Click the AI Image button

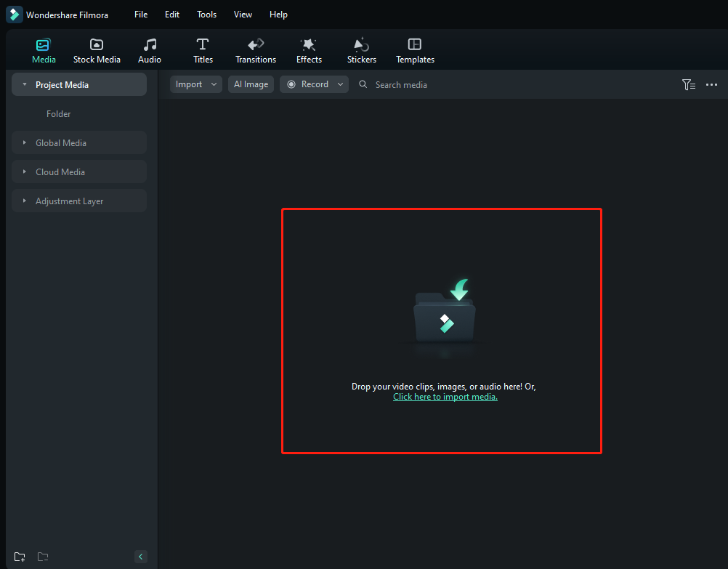(x=251, y=84)
